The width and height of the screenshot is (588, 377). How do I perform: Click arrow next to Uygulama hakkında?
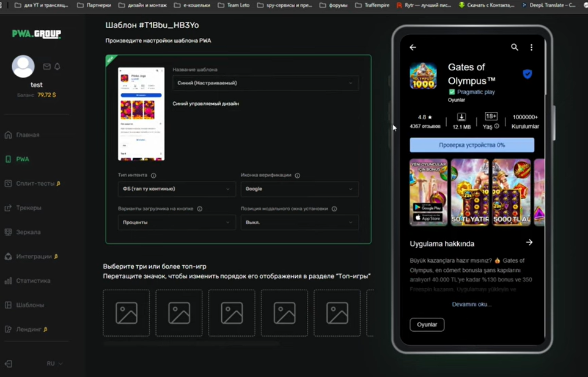[x=529, y=243]
